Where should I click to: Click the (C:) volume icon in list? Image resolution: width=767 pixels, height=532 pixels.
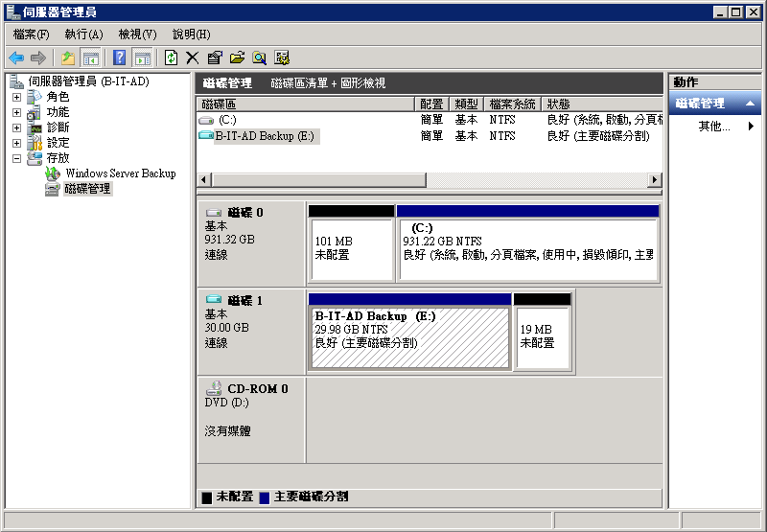point(206,120)
